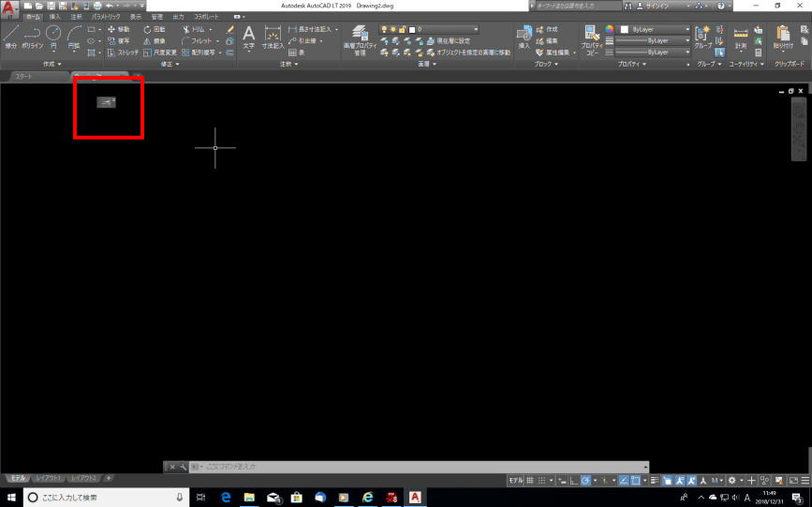The height and width of the screenshot is (507, 812).
Task: Toggle lineweight display in status bar
Action: pos(655,481)
